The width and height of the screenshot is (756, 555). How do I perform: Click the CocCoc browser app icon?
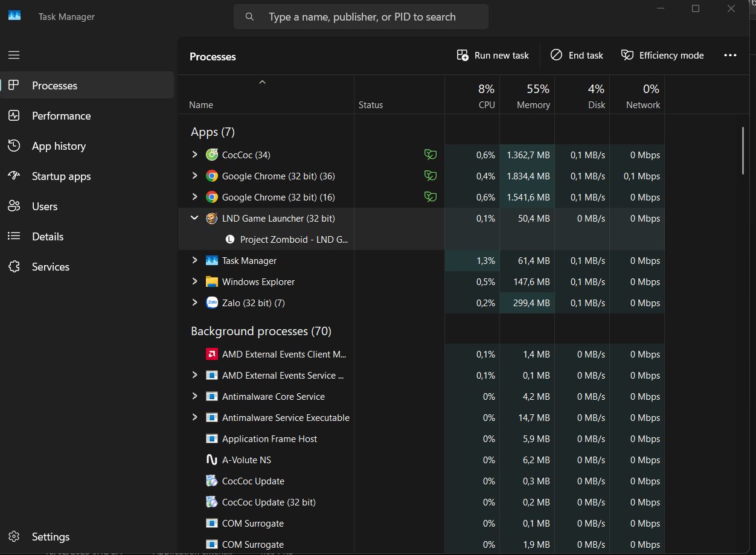[x=211, y=155]
